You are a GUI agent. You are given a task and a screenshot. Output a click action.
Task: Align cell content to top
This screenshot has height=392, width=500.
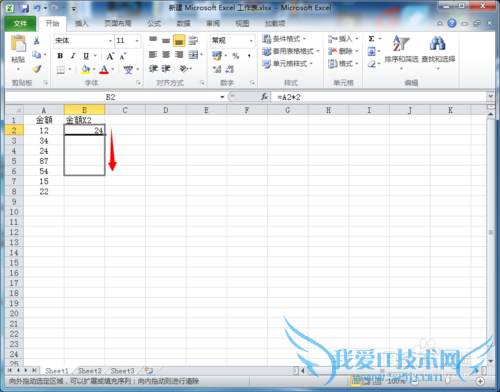[153, 40]
